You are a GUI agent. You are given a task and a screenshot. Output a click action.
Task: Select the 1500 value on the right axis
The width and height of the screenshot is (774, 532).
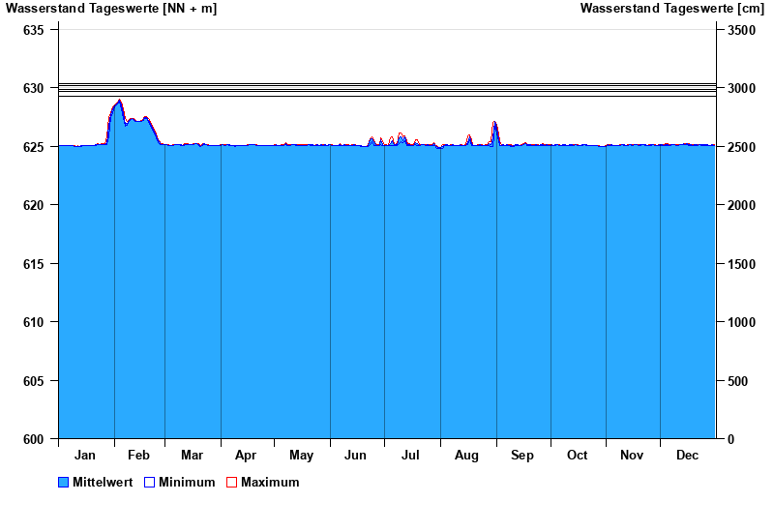click(741, 264)
